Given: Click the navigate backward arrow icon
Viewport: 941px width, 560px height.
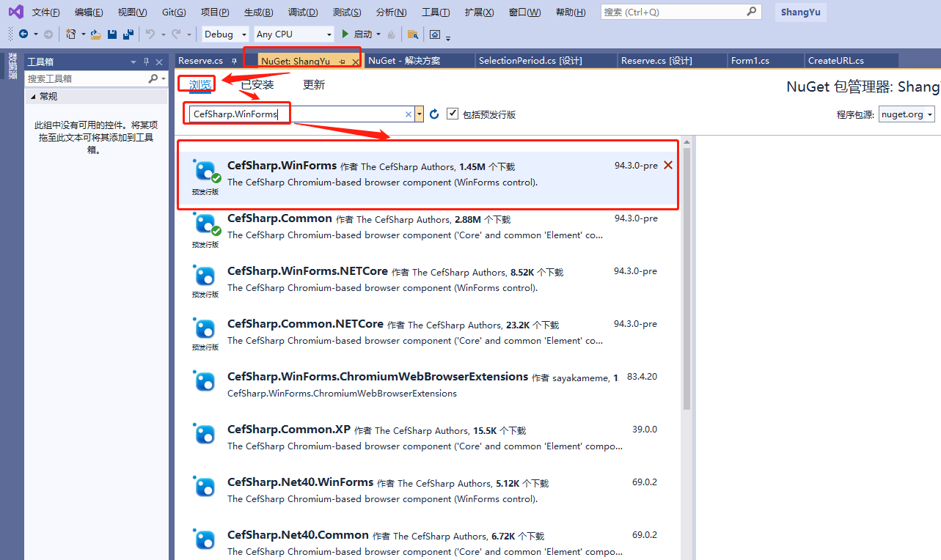Looking at the screenshot, I should pyautogui.click(x=23, y=34).
